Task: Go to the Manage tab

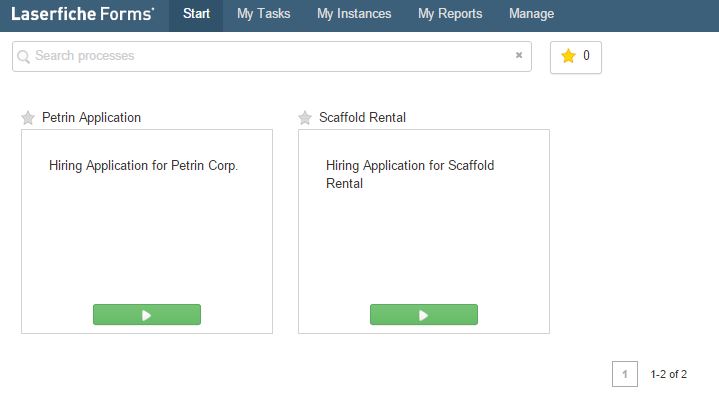Action: (x=531, y=14)
